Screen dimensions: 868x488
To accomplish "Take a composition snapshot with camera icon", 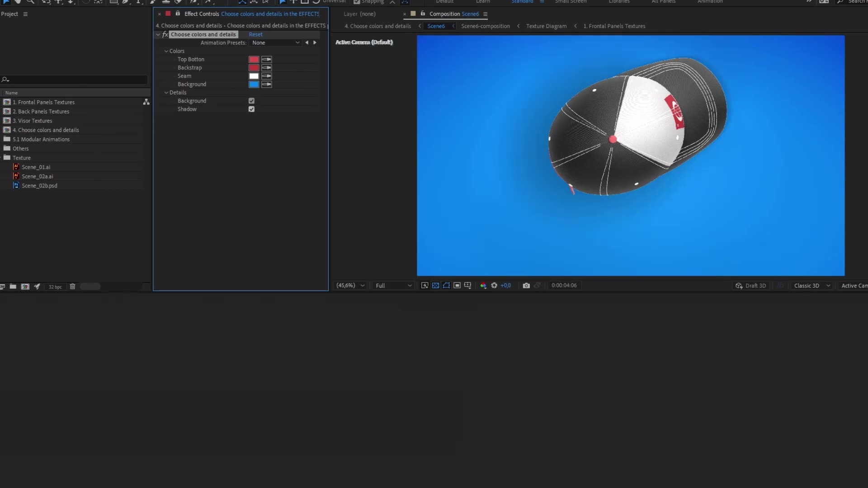I will point(526,285).
